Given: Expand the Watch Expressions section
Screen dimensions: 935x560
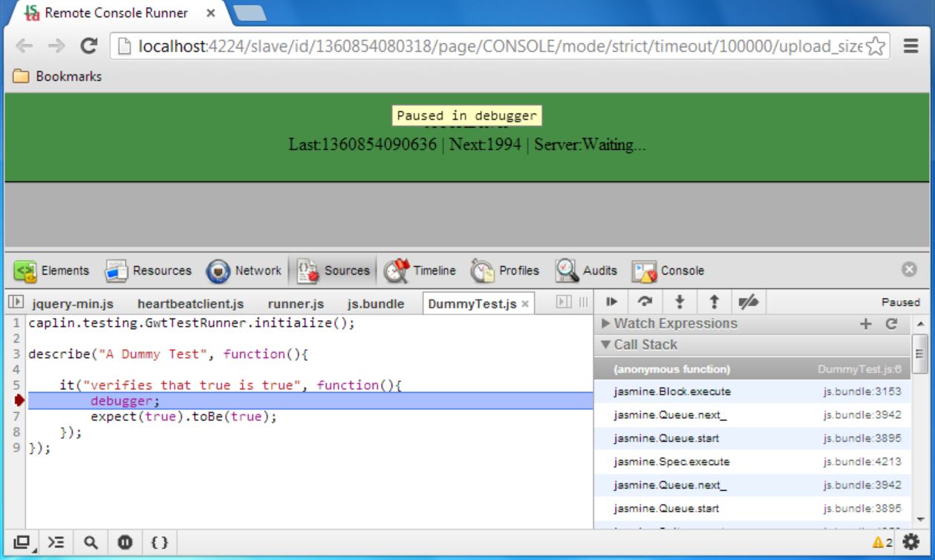Looking at the screenshot, I should pyautogui.click(x=670, y=324).
